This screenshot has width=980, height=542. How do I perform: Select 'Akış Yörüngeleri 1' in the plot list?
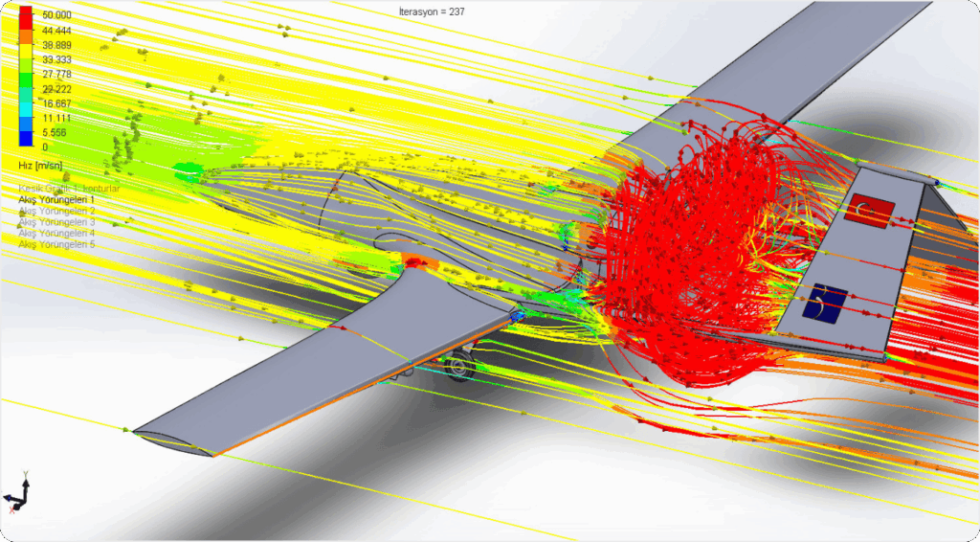point(56,199)
